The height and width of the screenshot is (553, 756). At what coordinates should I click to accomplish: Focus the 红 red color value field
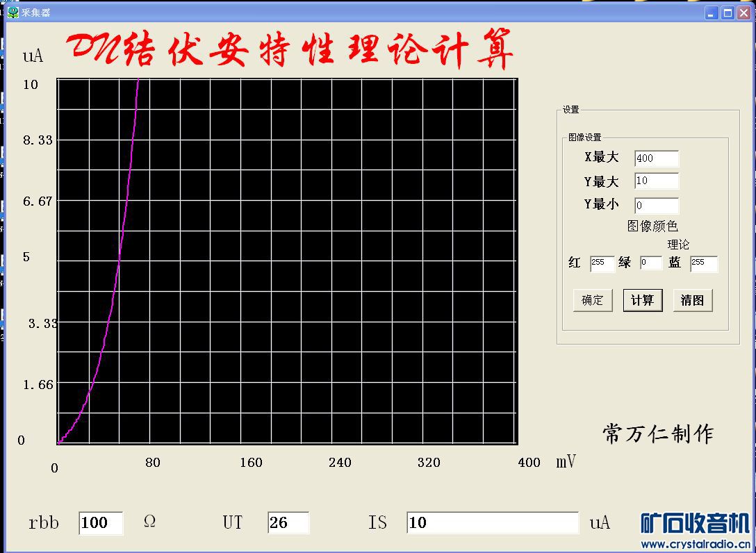point(602,263)
